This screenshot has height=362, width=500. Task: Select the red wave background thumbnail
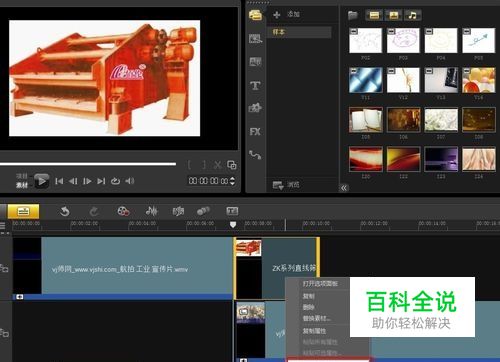point(366,159)
